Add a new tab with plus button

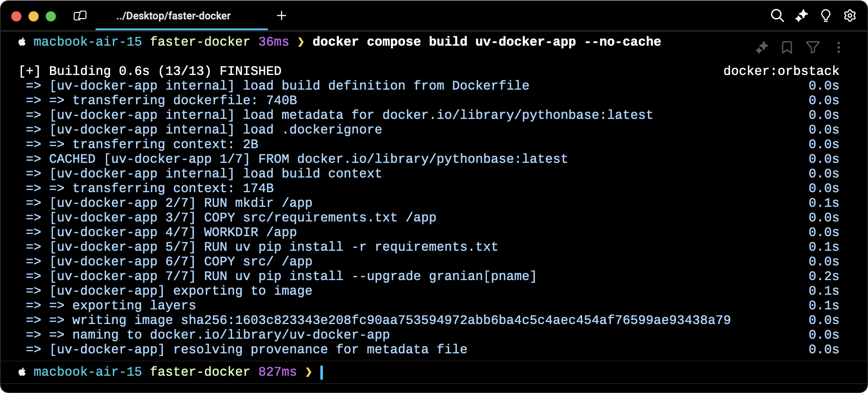coord(281,16)
